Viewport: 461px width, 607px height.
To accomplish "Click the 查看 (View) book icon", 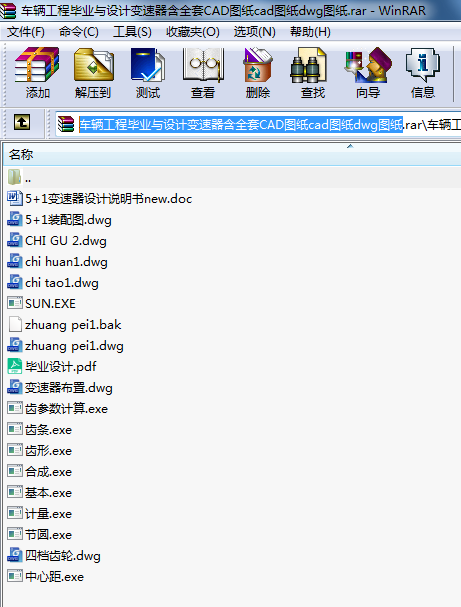I will tap(202, 73).
